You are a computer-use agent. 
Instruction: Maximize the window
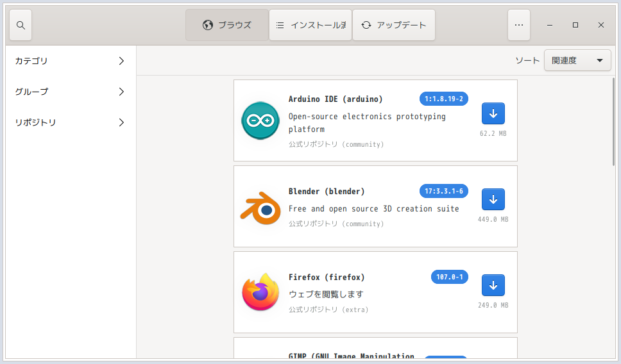coord(575,26)
